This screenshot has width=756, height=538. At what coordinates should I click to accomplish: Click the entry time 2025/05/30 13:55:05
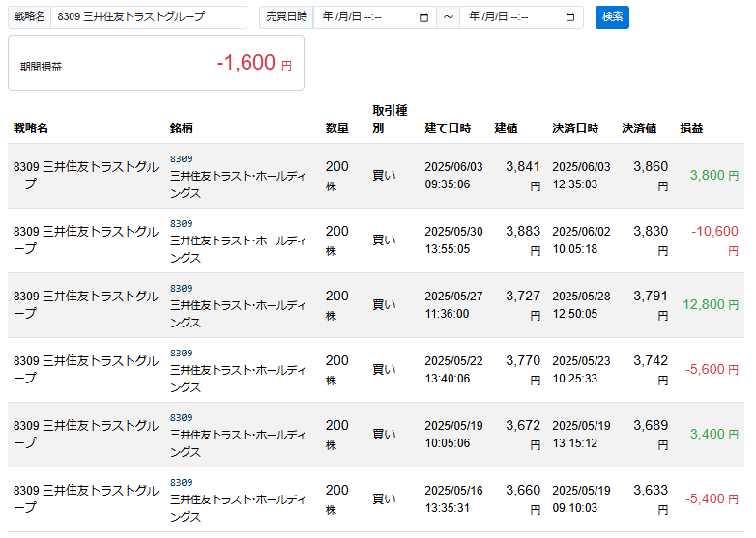pyautogui.click(x=453, y=240)
